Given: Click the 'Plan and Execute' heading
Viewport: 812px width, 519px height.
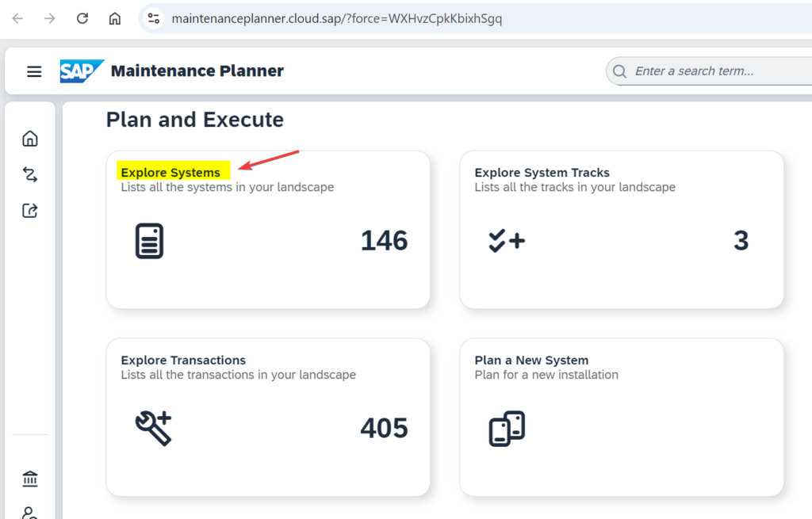Looking at the screenshot, I should (x=195, y=120).
